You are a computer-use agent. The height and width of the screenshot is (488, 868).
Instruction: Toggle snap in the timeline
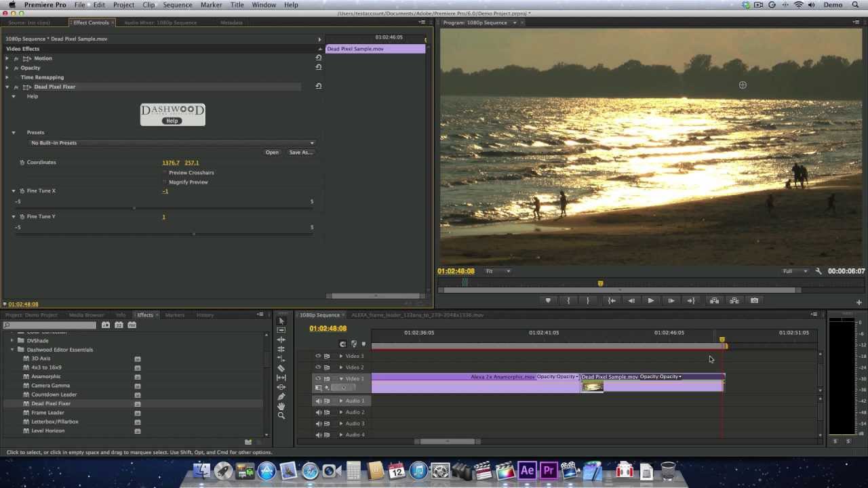[x=342, y=344]
